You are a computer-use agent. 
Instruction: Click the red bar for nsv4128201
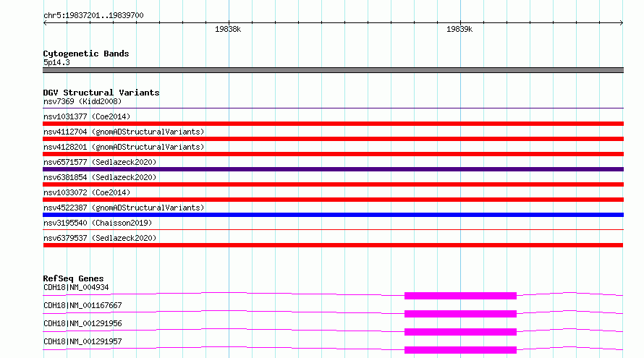click(x=333, y=154)
